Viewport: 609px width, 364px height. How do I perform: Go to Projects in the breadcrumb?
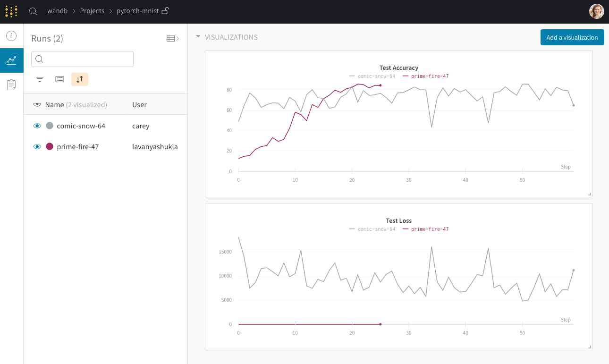pyautogui.click(x=92, y=11)
